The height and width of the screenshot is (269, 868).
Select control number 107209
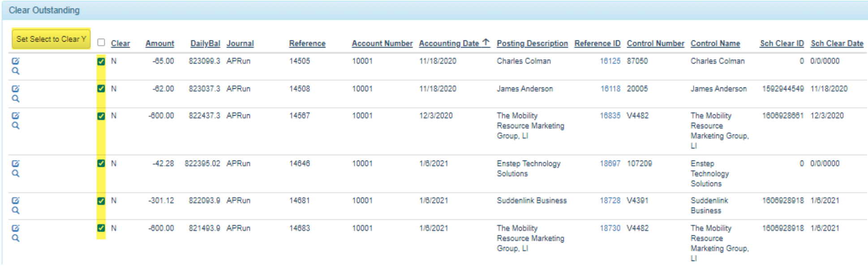(x=640, y=164)
